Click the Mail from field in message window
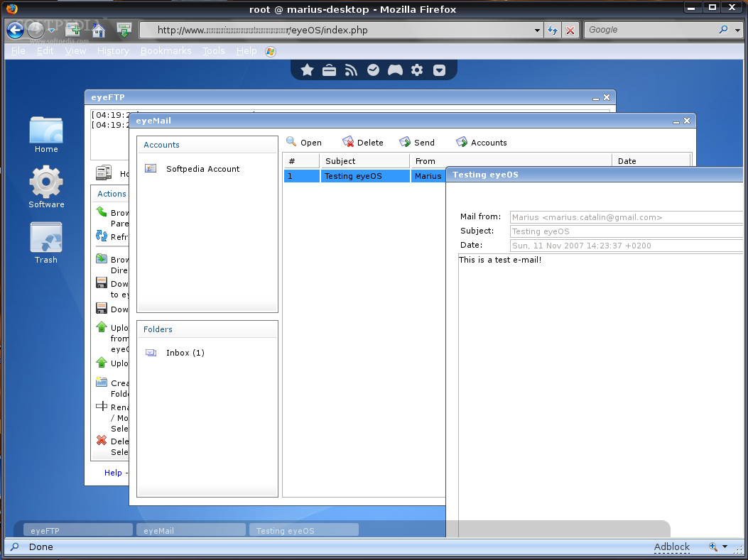Image resolution: width=748 pixels, height=560 pixels. 627,217
